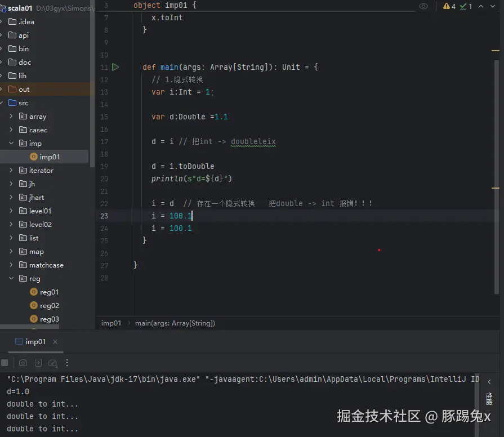The height and width of the screenshot is (437, 504).
Task: Select the out folder in project tree
Action: tap(23, 89)
